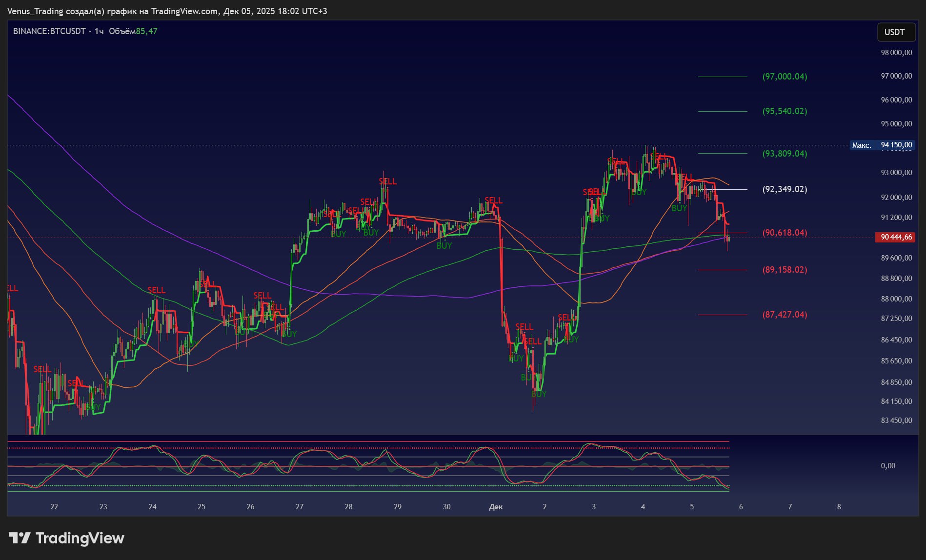
Task: Click the Объём 85,47 volume readout
Action: pyautogui.click(x=133, y=31)
